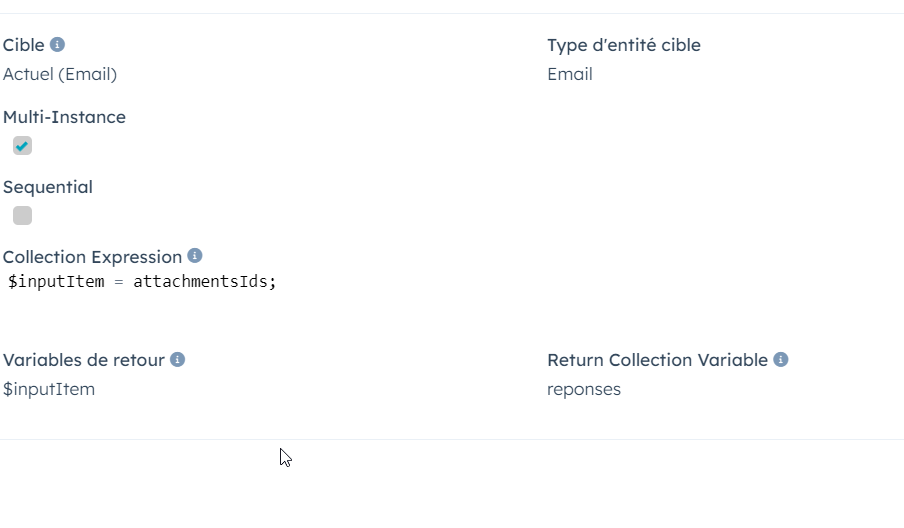This screenshot has height=528, width=904.
Task: Click the 'Sequential' label text
Action: coord(47,187)
